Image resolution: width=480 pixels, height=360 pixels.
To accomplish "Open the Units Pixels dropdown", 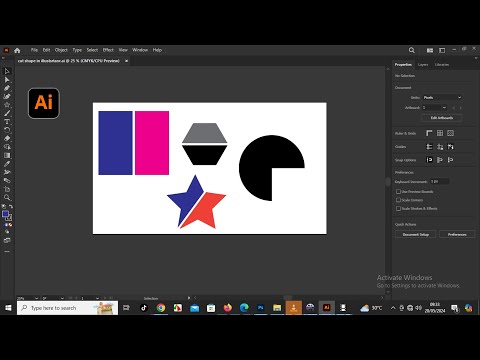I will coord(442,97).
